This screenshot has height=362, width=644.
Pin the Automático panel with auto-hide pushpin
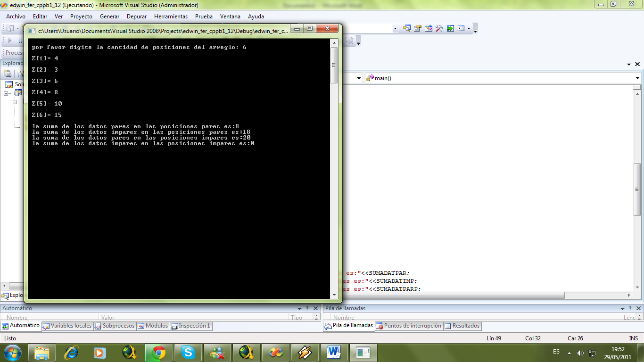pos(307,308)
